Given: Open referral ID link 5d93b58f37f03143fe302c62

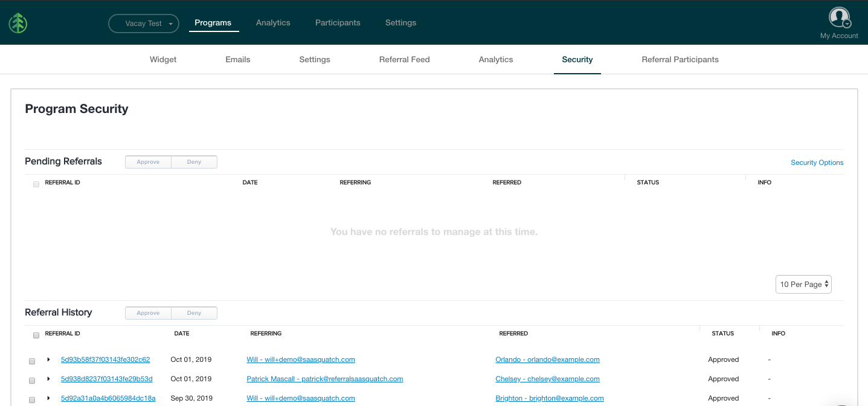Looking at the screenshot, I should click(x=105, y=359).
